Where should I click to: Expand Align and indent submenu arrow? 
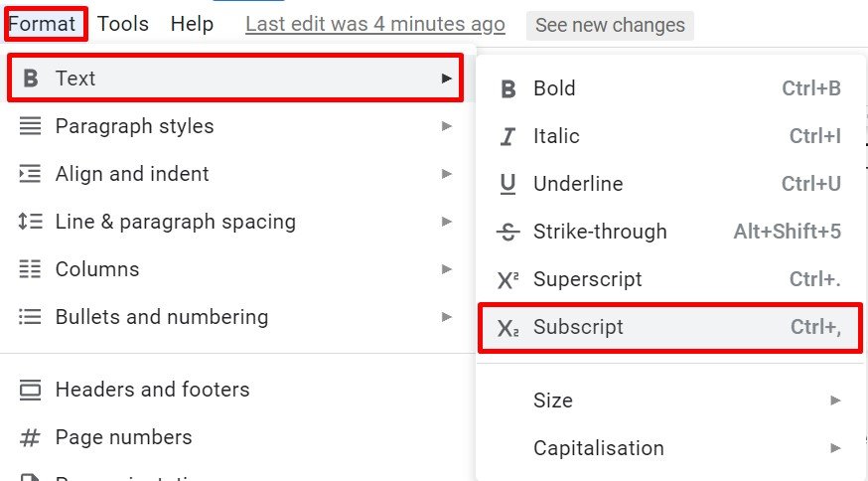(447, 174)
